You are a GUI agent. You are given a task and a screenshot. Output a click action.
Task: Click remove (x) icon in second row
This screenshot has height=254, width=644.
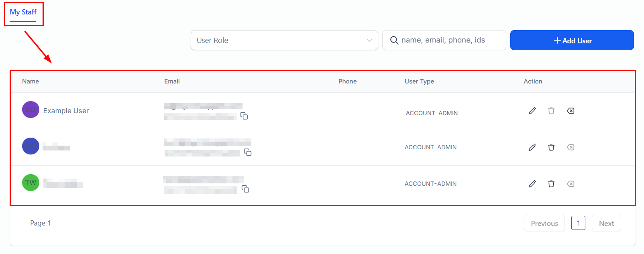[x=571, y=147]
